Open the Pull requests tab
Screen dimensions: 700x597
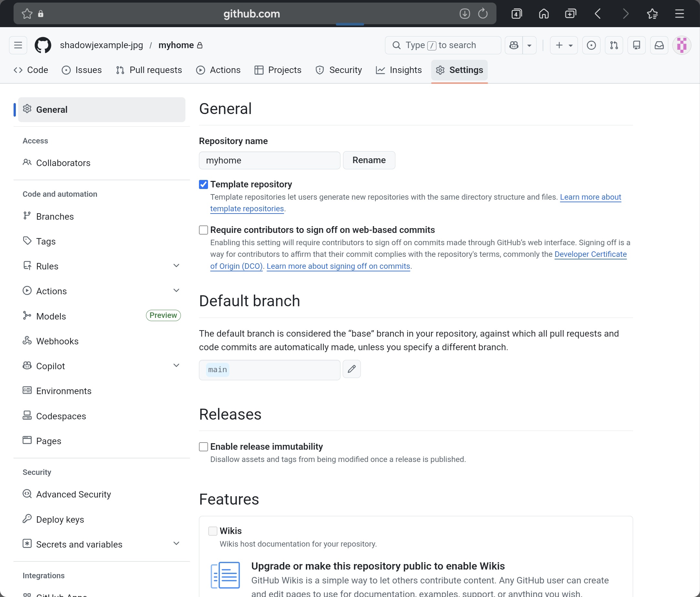pyautogui.click(x=149, y=70)
